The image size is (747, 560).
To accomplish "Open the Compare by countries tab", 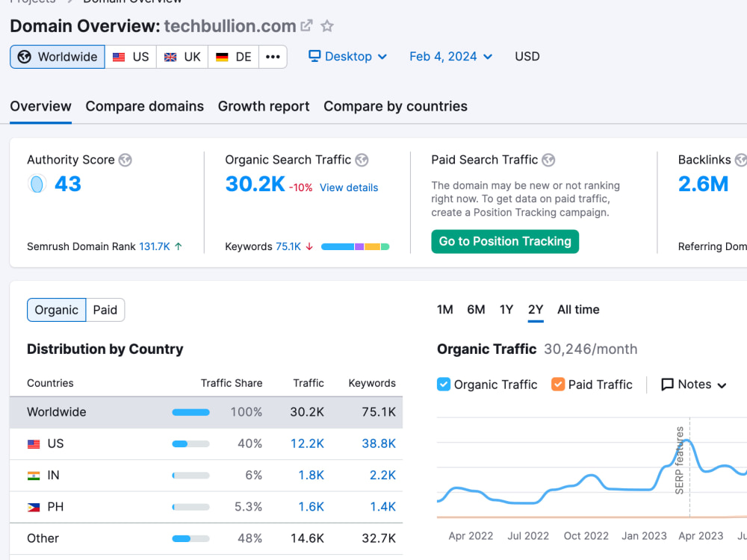I will click(x=395, y=106).
